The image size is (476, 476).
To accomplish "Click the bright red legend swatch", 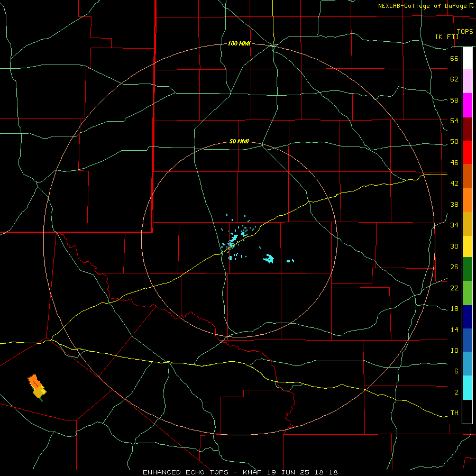I will (x=467, y=152).
